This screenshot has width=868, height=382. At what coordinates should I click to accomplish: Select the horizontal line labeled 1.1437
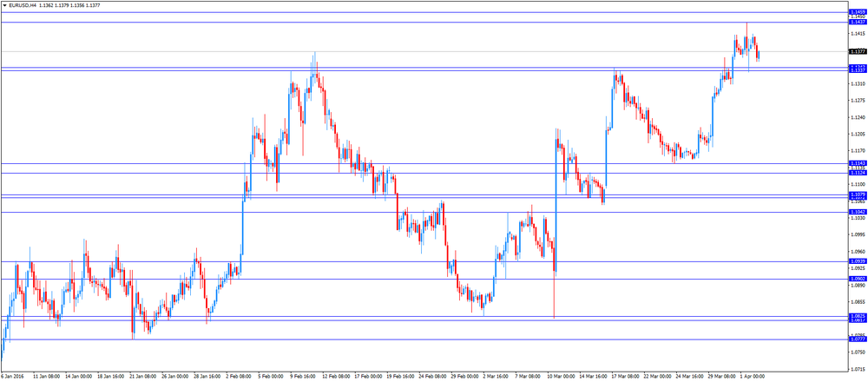pyautogui.click(x=424, y=23)
